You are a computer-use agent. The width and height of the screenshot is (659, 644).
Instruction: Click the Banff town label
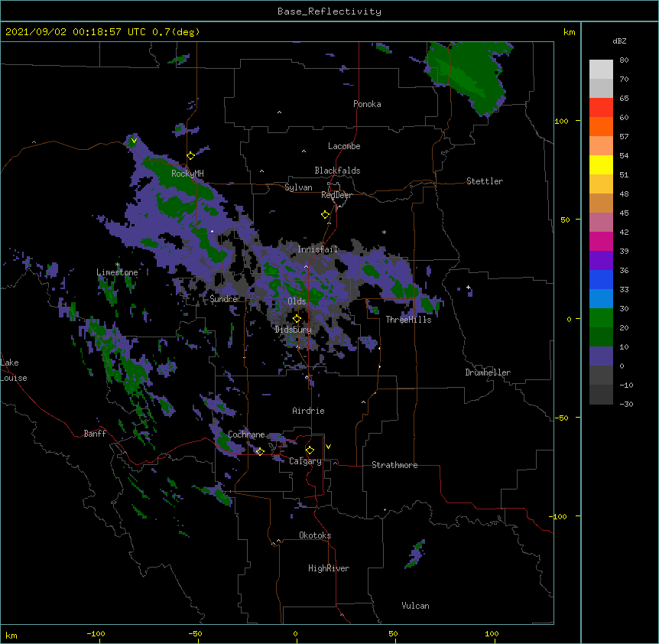[95, 434]
